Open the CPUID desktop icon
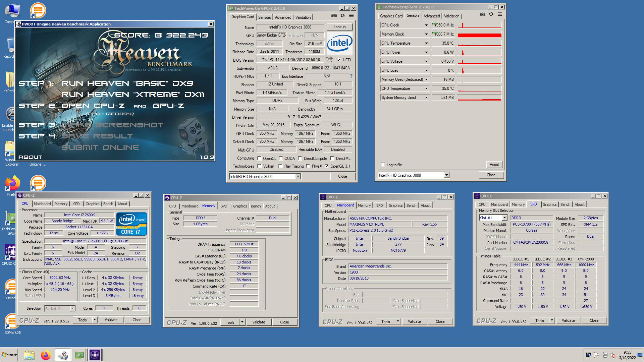Screen dimensions: 644x362 [x=10, y=252]
